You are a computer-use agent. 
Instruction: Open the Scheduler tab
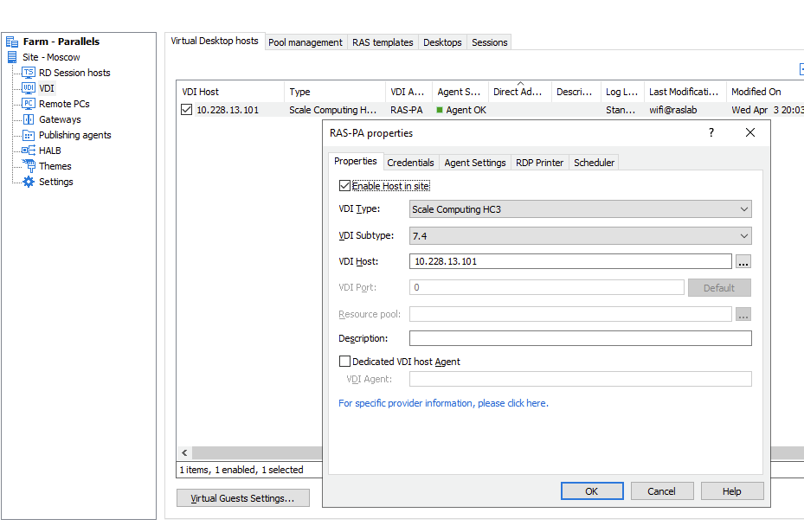point(594,163)
